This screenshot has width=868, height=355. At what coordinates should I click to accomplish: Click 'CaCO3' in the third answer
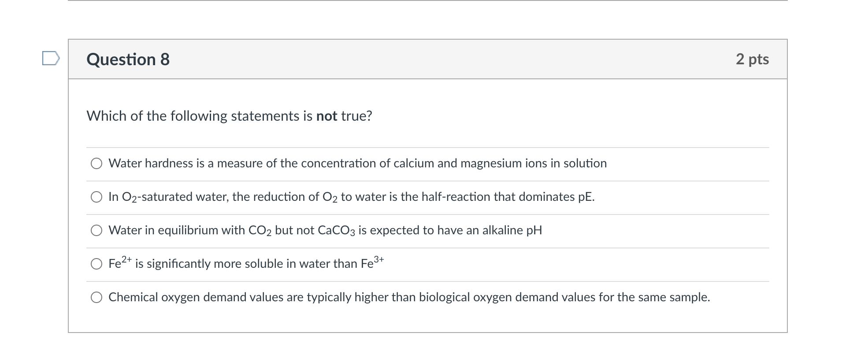click(336, 230)
